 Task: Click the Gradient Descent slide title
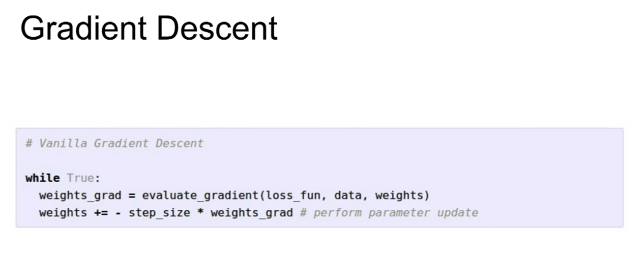click(x=149, y=29)
